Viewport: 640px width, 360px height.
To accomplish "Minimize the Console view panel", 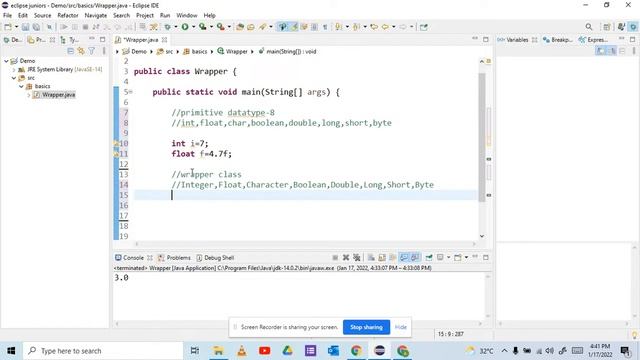I will point(475,257).
